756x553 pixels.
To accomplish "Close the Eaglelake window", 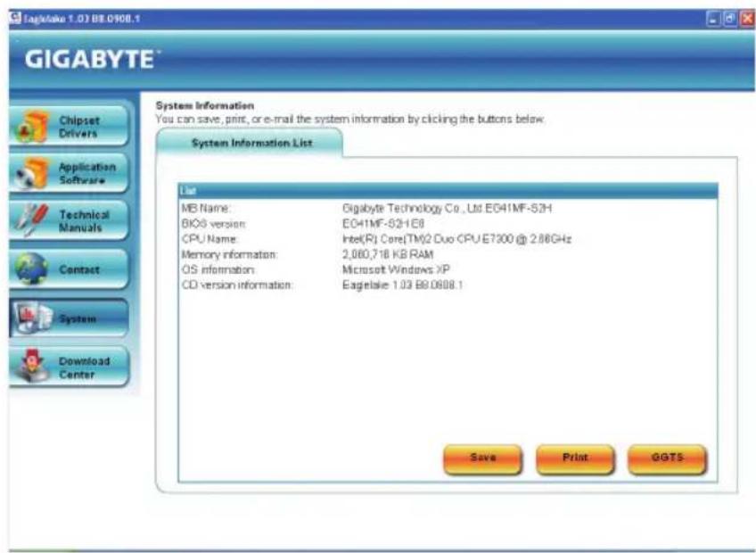I will [x=747, y=19].
